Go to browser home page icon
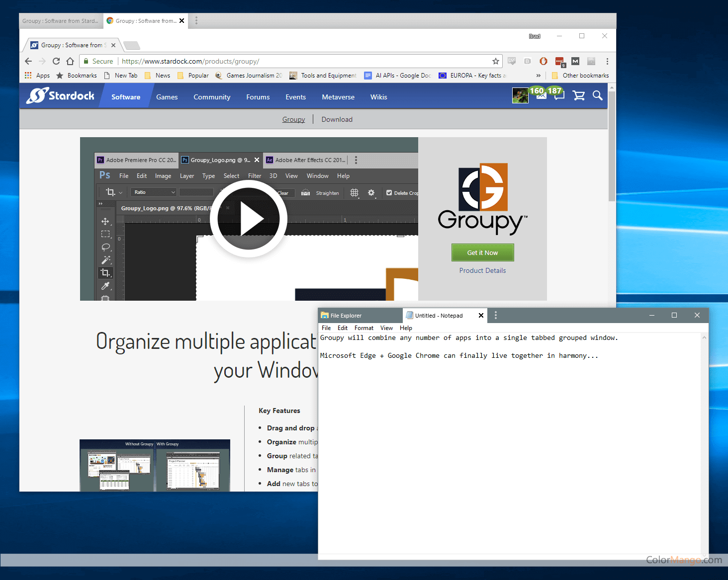Viewport: 728px width, 580px height. [x=70, y=61]
